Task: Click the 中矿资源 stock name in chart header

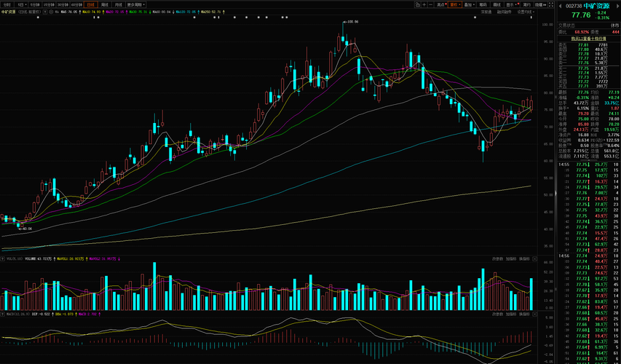Action: tap(8, 12)
